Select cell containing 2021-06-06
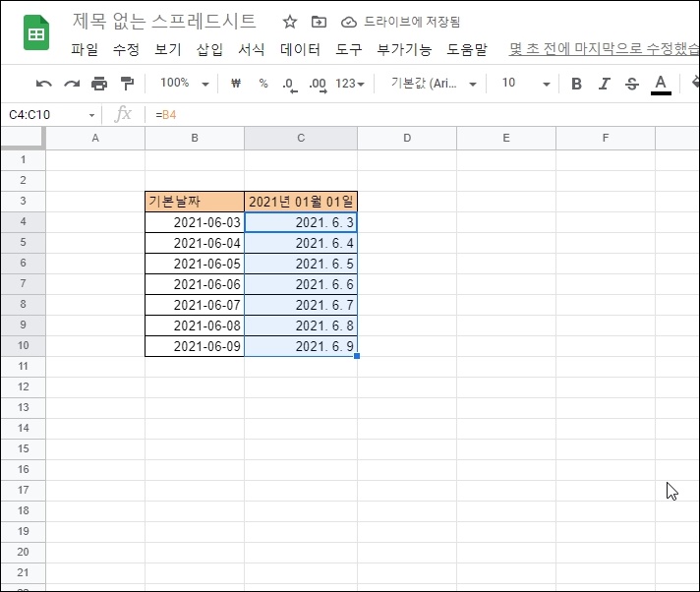The image size is (700, 592). click(195, 284)
